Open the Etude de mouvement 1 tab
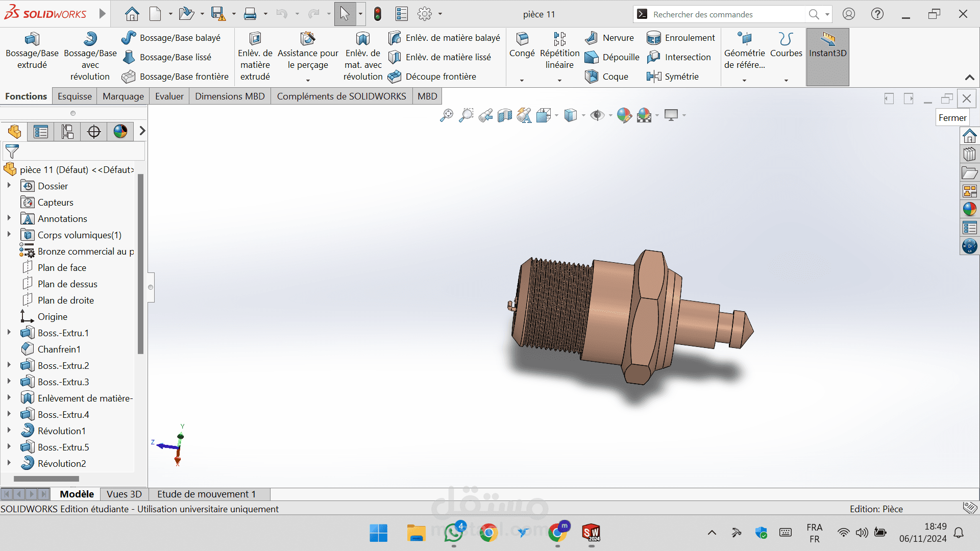Screen dimensions: 980x551 (206, 494)
